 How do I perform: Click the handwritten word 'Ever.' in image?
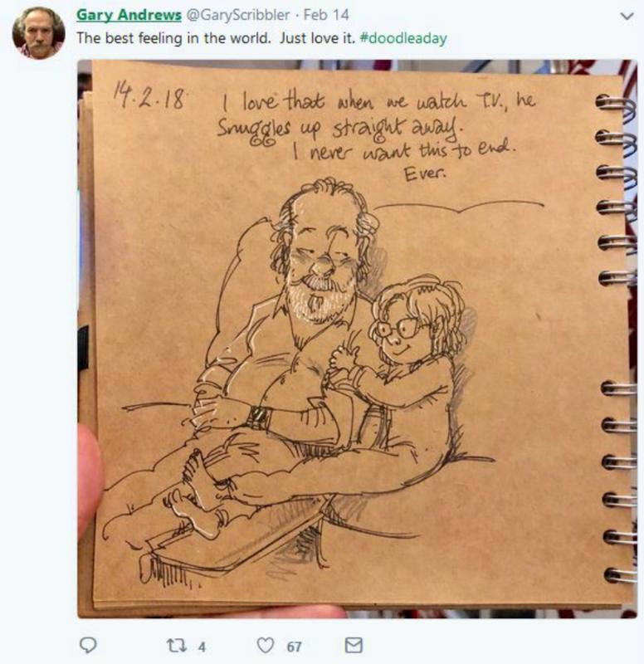425,173
